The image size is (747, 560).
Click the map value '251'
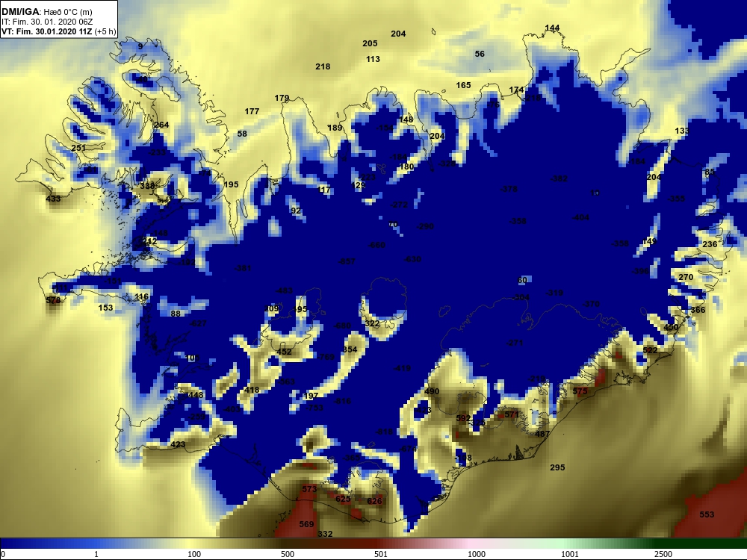(x=78, y=148)
